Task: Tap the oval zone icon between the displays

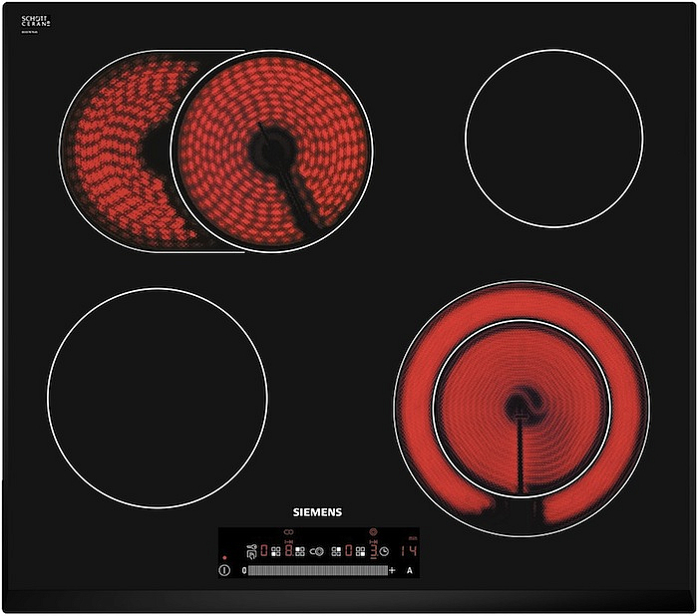Action: [317, 551]
